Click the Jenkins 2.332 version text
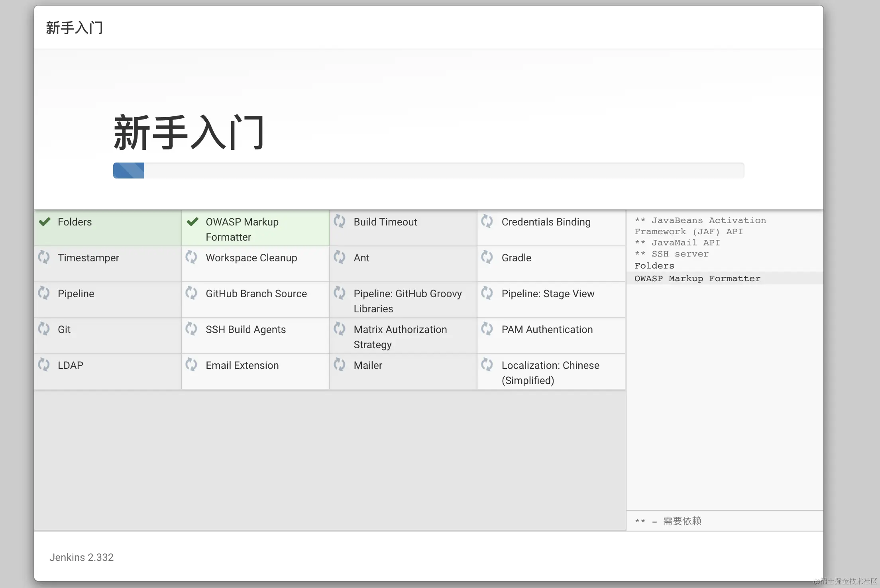 pos(81,557)
